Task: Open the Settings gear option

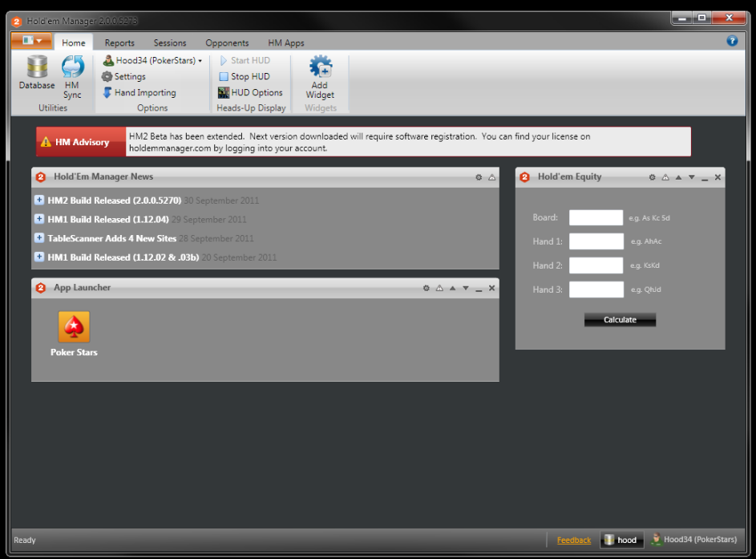Action: point(123,76)
